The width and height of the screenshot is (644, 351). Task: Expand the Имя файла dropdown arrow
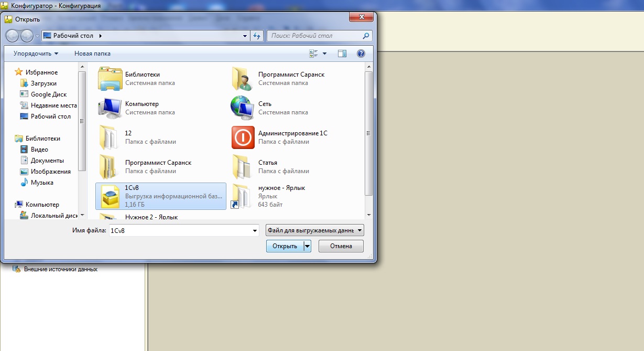(255, 230)
